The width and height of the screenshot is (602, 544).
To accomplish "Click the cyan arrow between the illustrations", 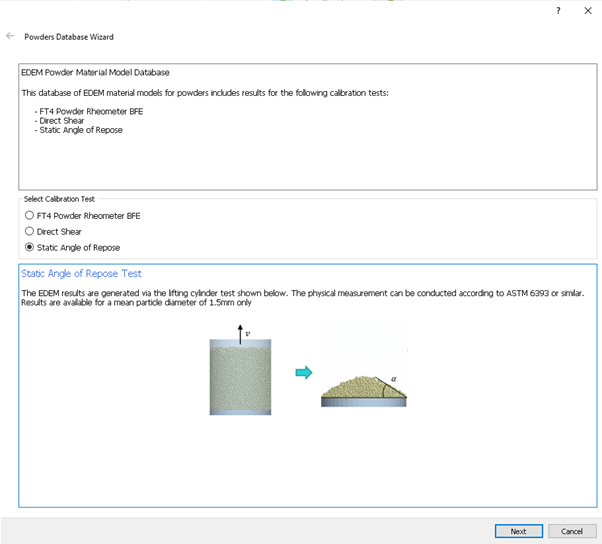I will coord(303,373).
